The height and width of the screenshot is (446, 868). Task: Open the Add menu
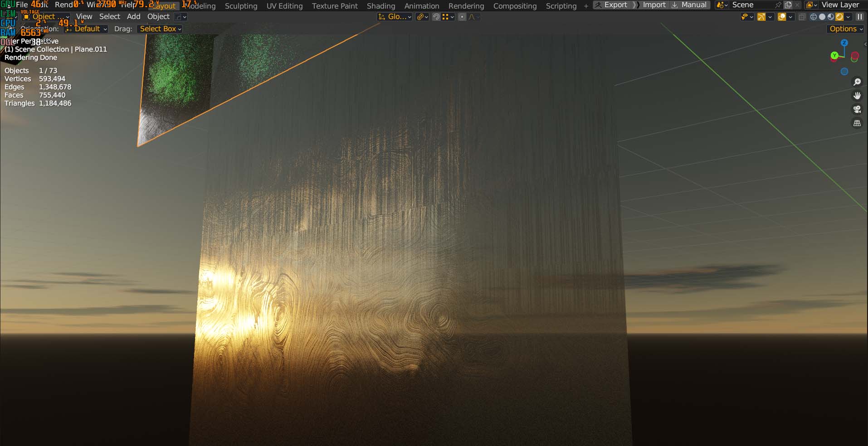pyautogui.click(x=133, y=16)
